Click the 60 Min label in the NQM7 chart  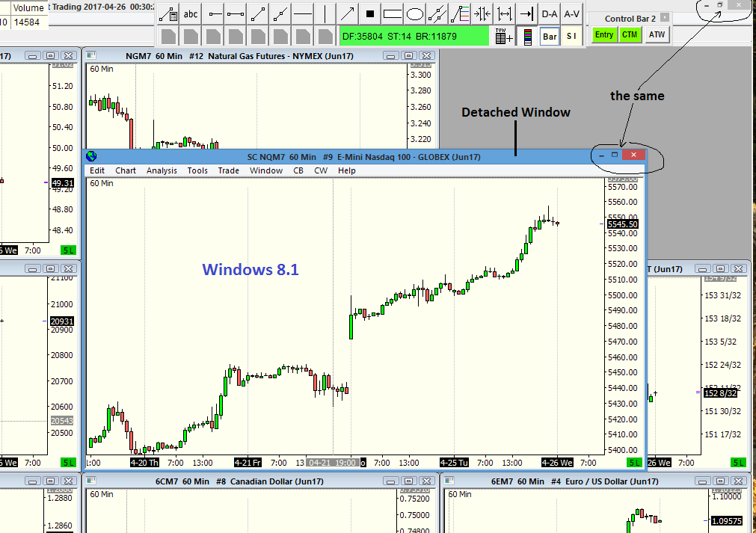(x=102, y=183)
